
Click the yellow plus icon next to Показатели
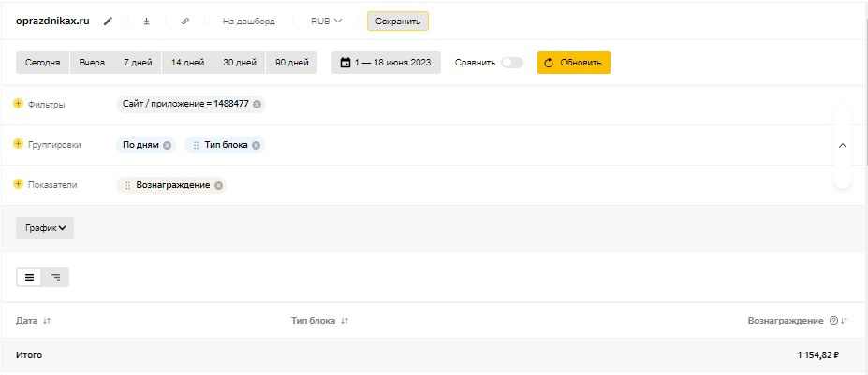pyautogui.click(x=18, y=185)
